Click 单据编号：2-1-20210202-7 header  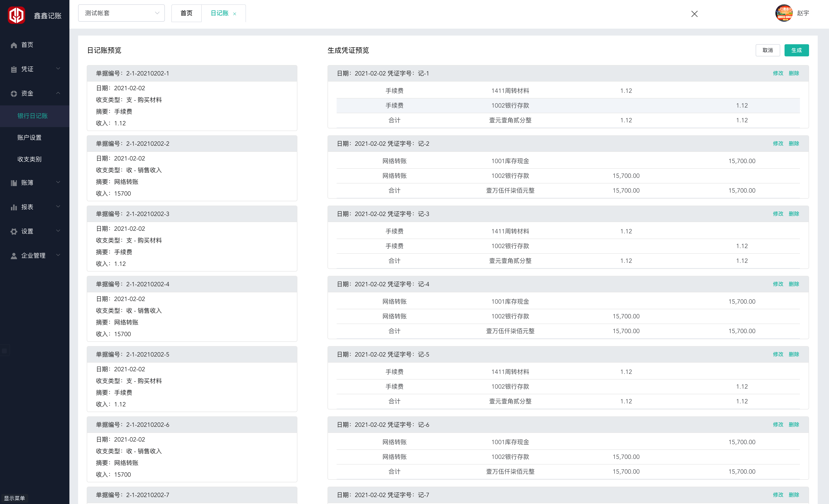(192, 495)
